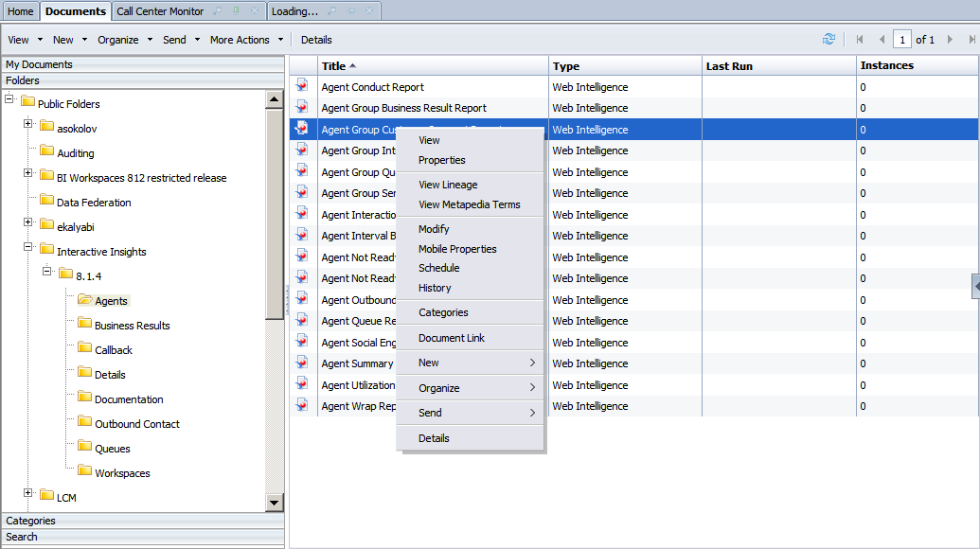This screenshot has height=549, width=980.
Task: Go to the first page of results
Action: 860,40
